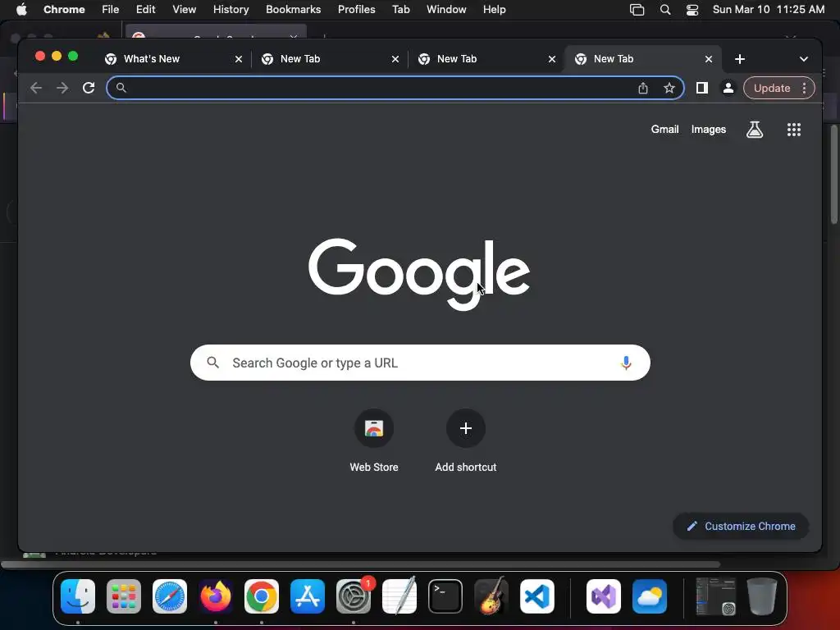Open a new tab with the plus button

(740, 59)
